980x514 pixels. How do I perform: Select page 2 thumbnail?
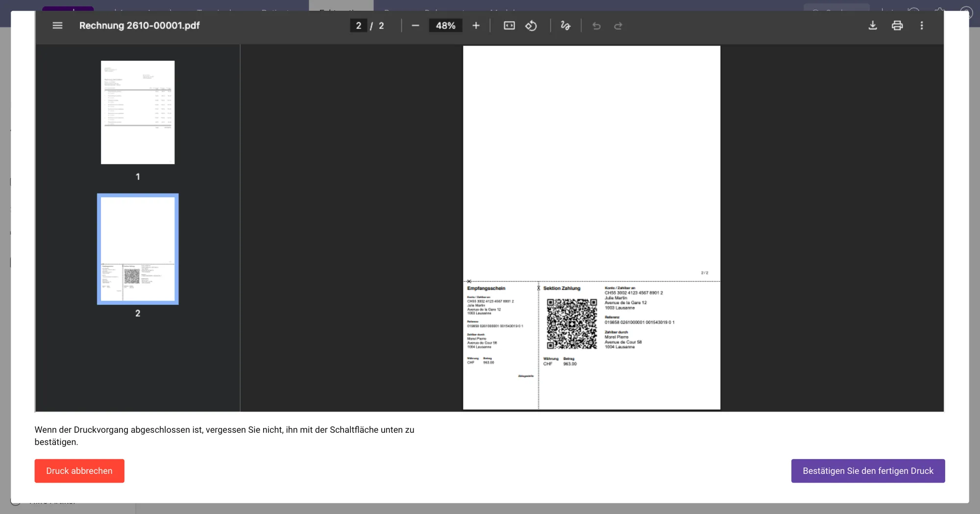pos(138,249)
